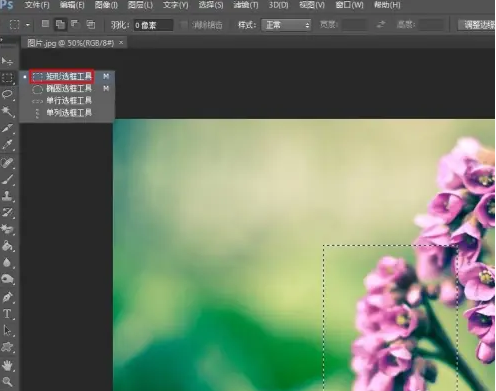Click the Photoshop Ps logo
Image resolution: width=496 pixels, height=391 pixels.
pos(7,5)
